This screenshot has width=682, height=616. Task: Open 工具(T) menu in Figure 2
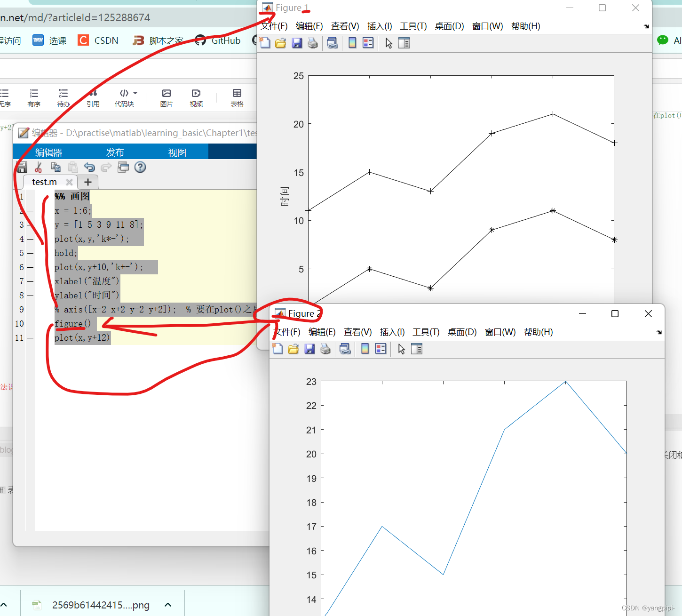[426, 332]
